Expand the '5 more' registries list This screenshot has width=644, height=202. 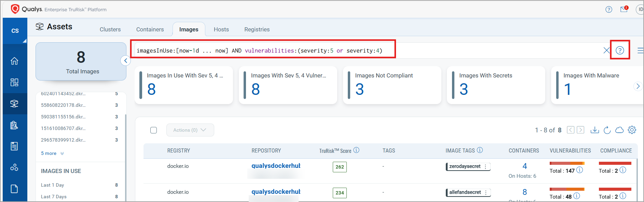coord(52,154)
